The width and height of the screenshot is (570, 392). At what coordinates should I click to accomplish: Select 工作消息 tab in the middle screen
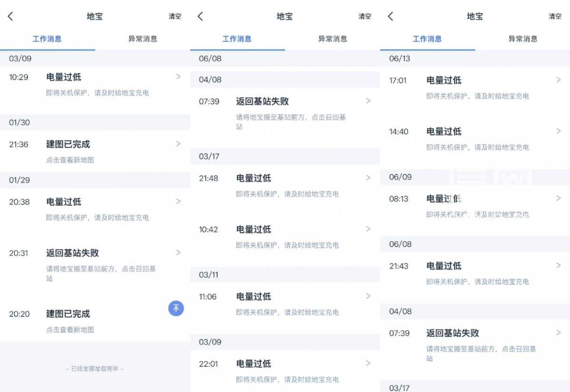[237, 39]
